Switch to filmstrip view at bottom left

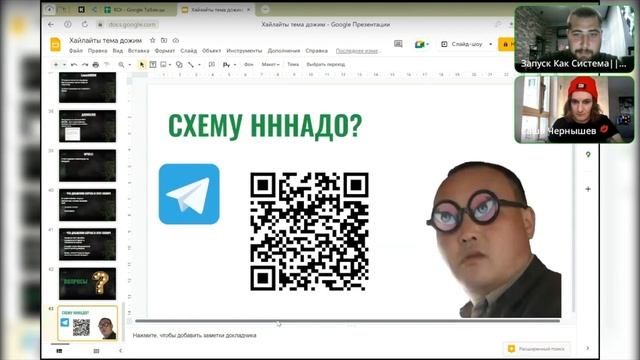[60, 351]
